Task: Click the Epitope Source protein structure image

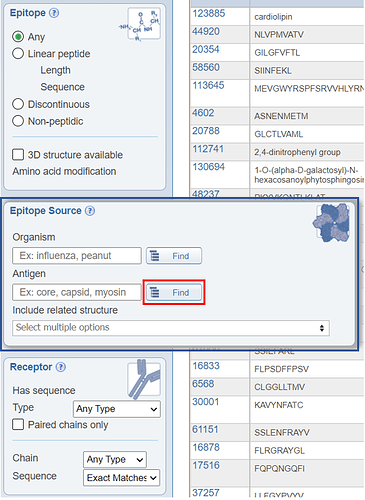Action: coord(331,223)
